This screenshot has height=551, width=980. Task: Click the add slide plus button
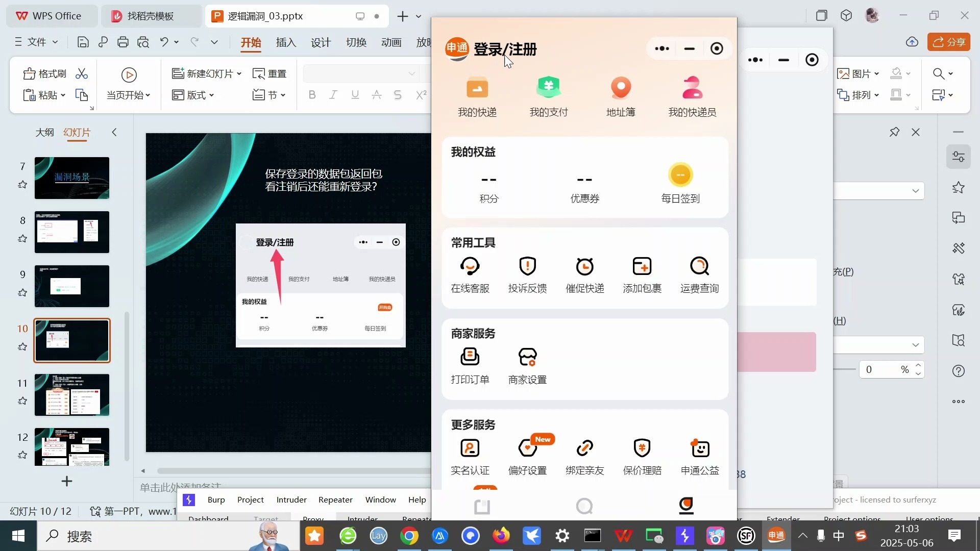pos(67,481)
